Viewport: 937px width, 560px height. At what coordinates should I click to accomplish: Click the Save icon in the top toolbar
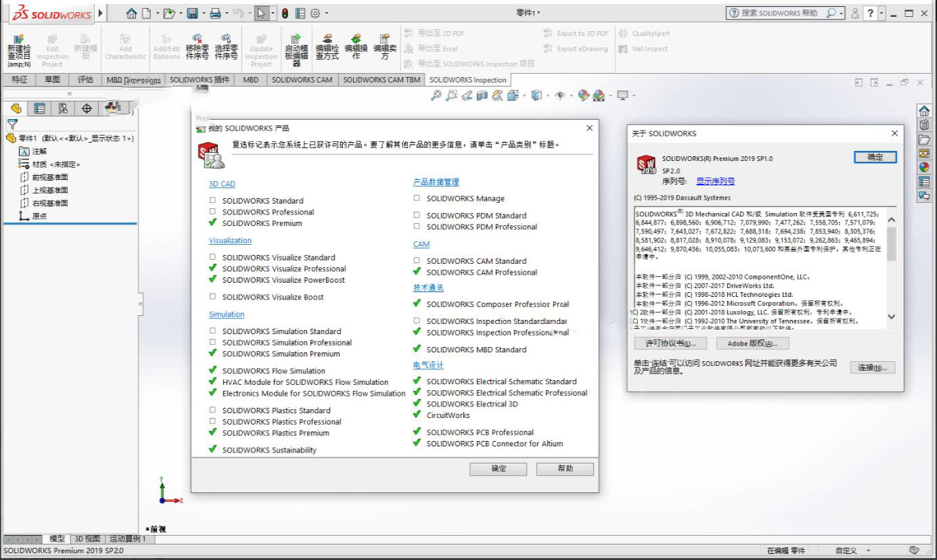tap(192, 13)
